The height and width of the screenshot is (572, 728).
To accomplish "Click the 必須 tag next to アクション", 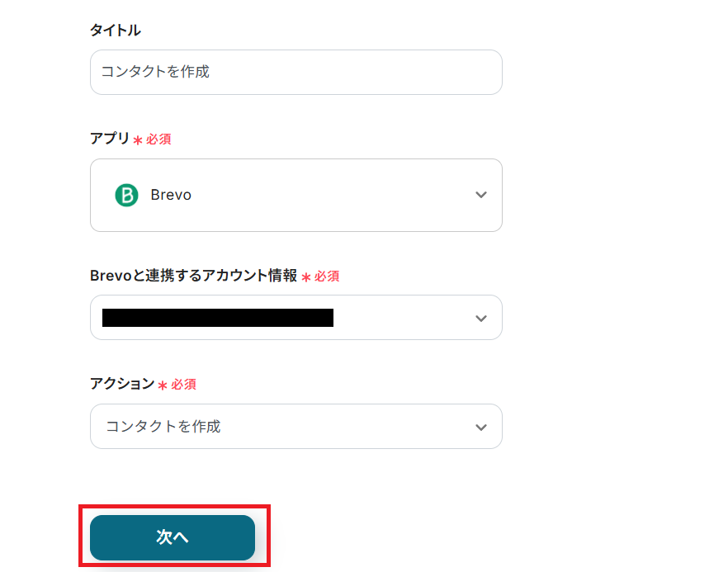I will click(183, 384).
